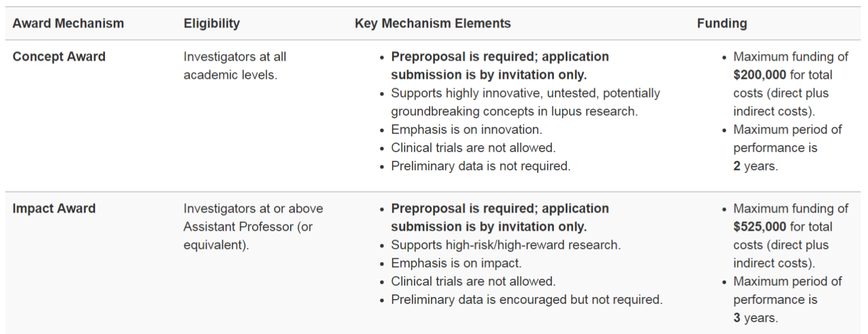Click the 'Assistant Professor (or equivalent)' eligibility text
This screenshot has height=334, width=868.
(248, 227)
